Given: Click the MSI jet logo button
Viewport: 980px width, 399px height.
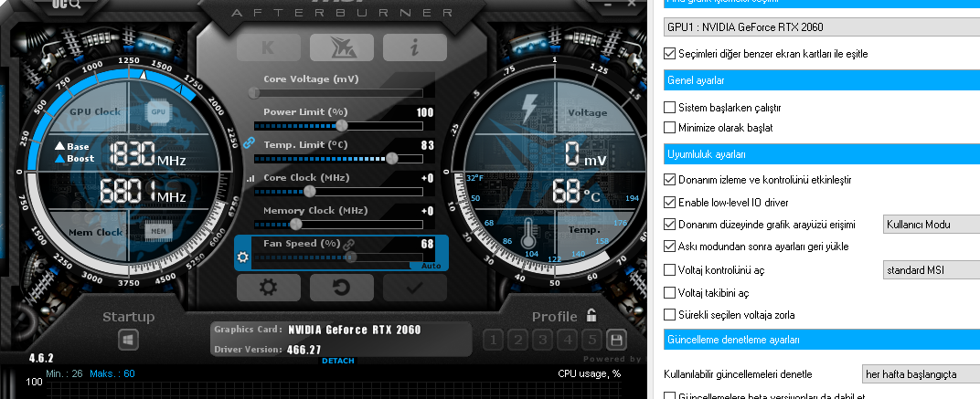Looking at the screenshot, I should point(342,47).
